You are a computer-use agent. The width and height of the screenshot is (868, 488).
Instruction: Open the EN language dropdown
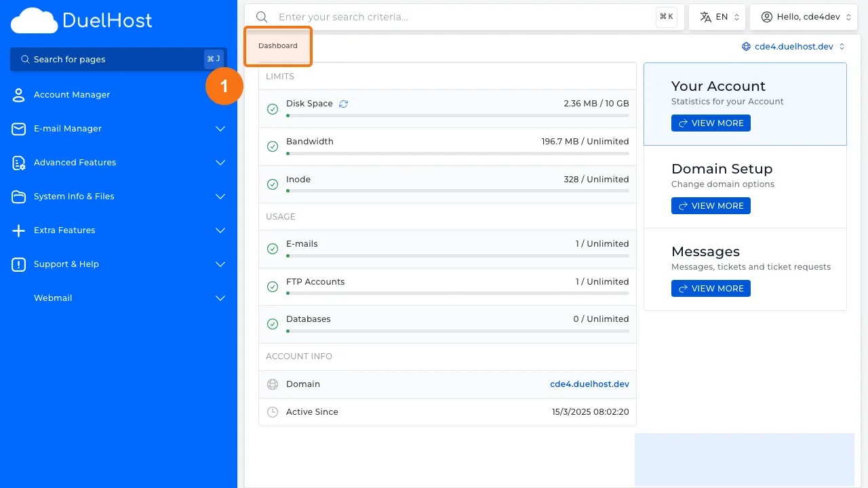pos(717,16)
